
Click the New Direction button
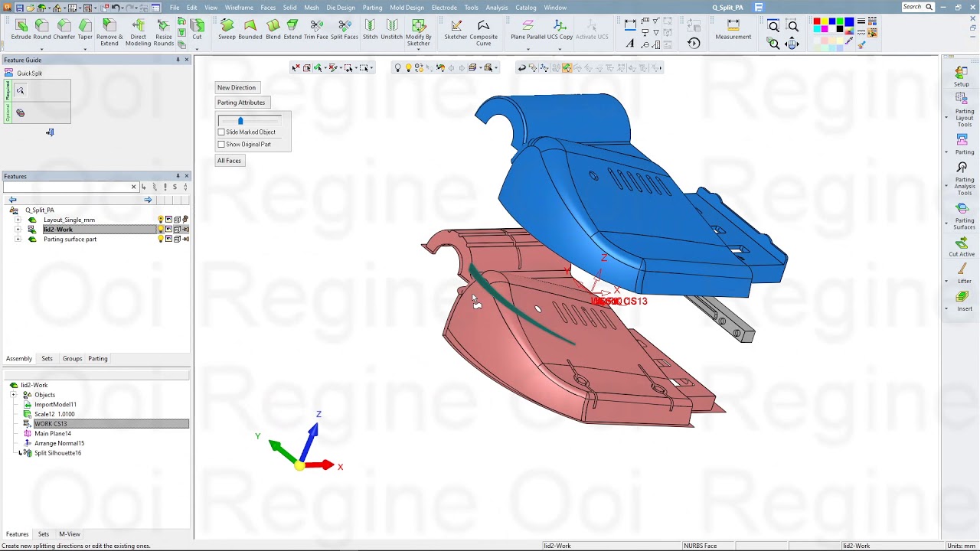(x=237, y=87)
